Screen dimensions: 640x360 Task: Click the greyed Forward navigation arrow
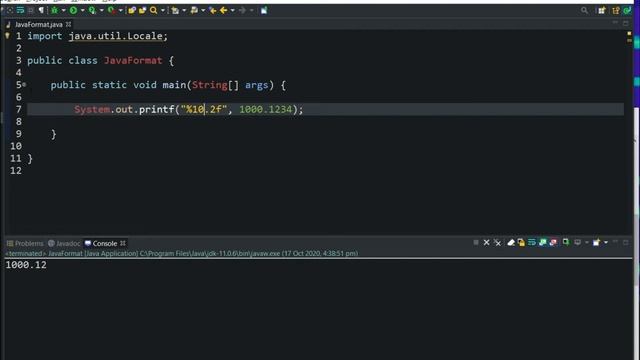click(x=242, y=10)
